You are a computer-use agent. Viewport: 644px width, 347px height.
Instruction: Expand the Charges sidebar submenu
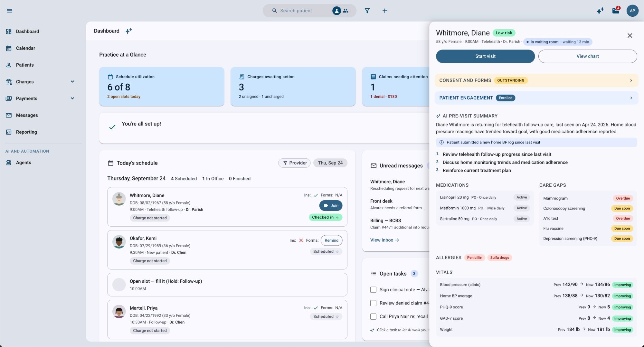click(72, 82)
